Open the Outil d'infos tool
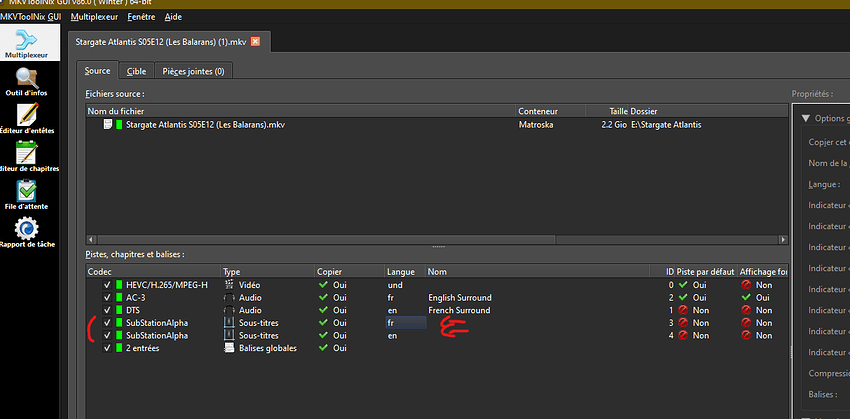 (26, 81)
